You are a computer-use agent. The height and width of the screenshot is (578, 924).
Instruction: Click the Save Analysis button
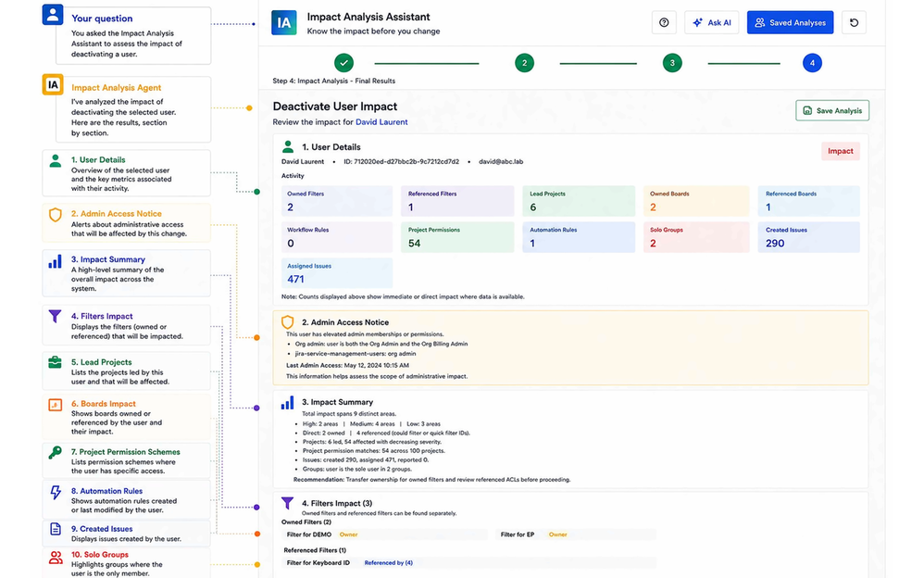(832, 110)
